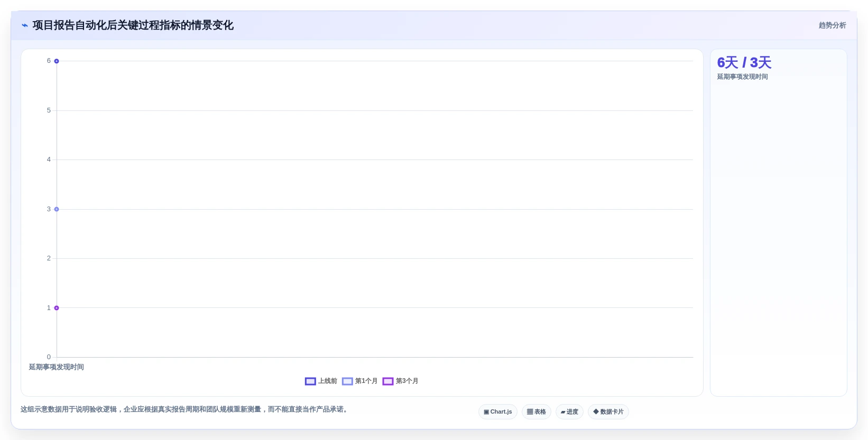Toggle the 上线前 legend item
This screenshot has width=868, height=440.
click(x=321, y=381)
